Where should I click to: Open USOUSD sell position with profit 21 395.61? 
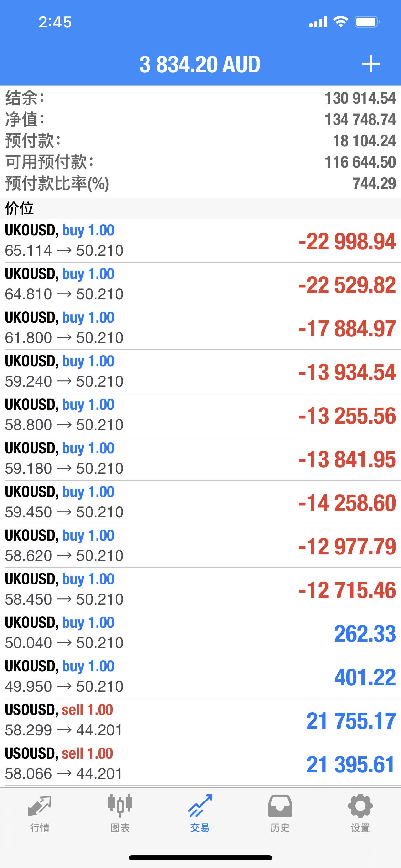(x=200, y=764)
